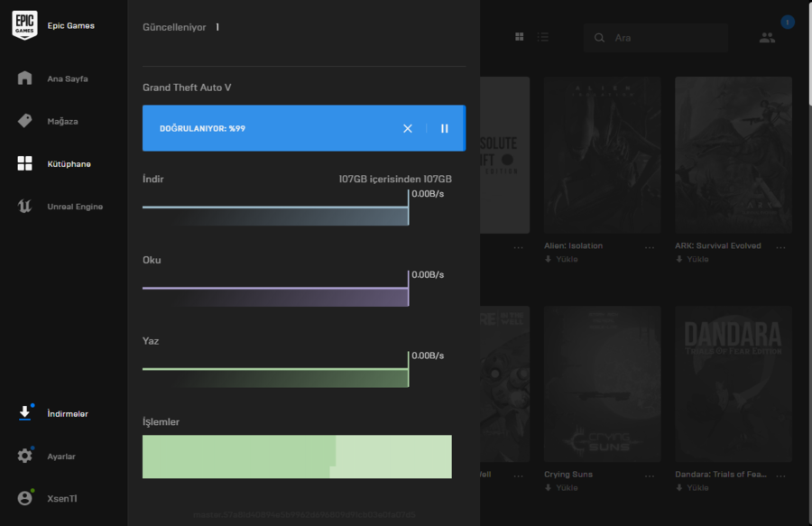Open the Alien: Isolation cover thumbnail
Image resolution: width=812 pixels, height=526 pixels.
[x=603, y=155]
